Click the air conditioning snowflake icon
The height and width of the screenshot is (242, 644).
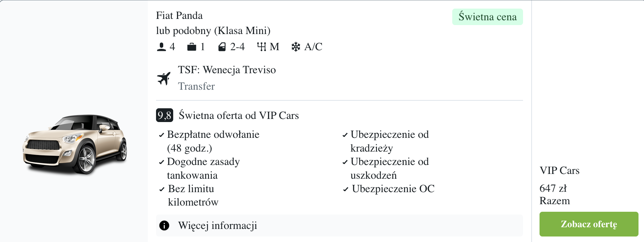(296, 47)
